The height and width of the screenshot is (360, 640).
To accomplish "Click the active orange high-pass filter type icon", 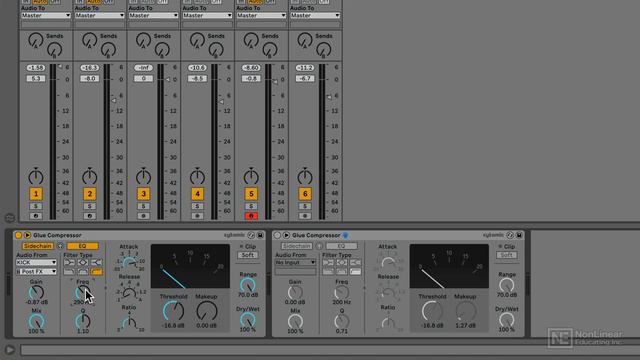I will tap(96, 271).
